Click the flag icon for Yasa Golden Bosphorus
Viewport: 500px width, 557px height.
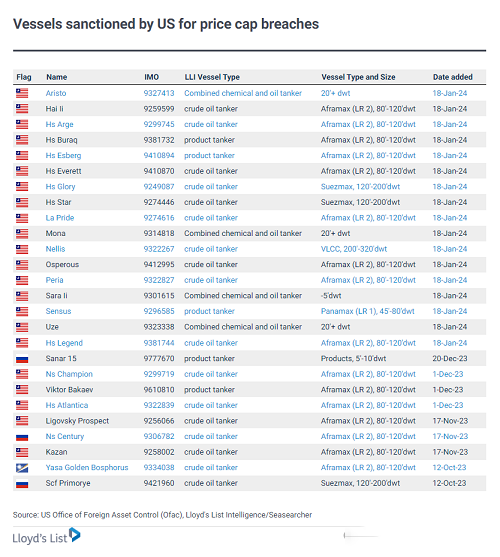coord(22,468)
